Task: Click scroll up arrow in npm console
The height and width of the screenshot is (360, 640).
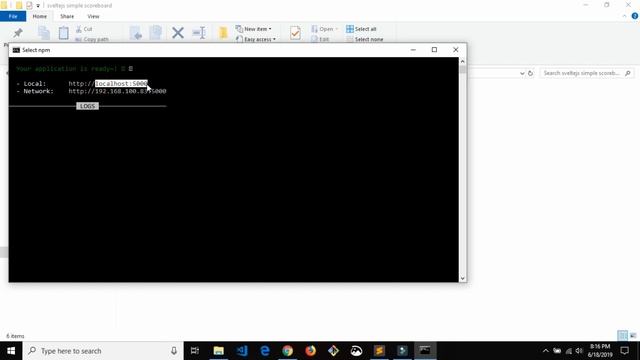Action: click(462, 61)
